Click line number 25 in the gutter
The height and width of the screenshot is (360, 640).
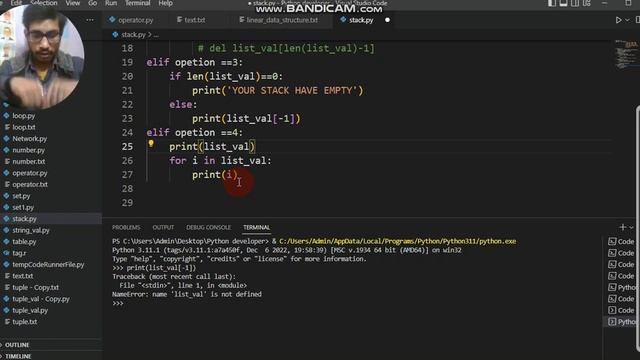(127, 147)
